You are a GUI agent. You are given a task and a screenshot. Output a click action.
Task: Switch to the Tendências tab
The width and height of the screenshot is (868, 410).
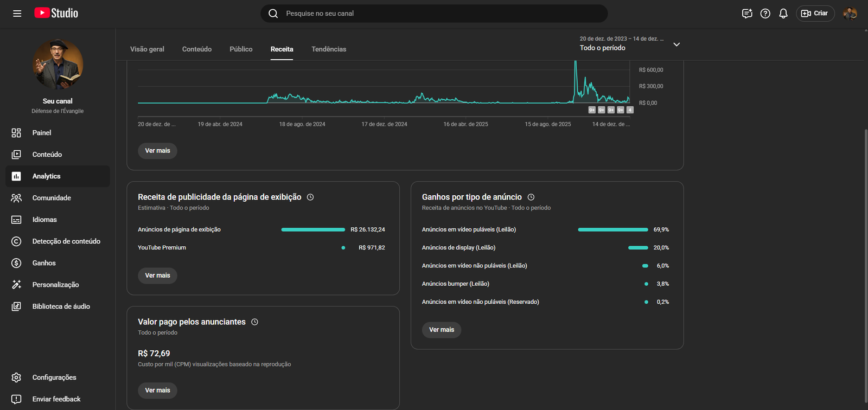tap(329, 49)
